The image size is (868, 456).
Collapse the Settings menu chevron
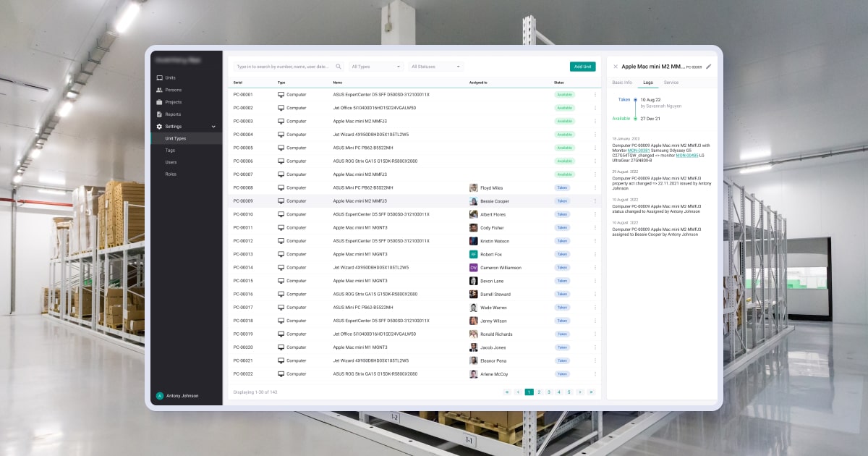(213, 125)
